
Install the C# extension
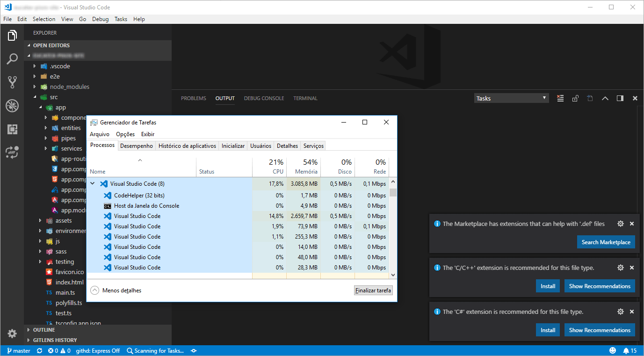coord(548,330)
